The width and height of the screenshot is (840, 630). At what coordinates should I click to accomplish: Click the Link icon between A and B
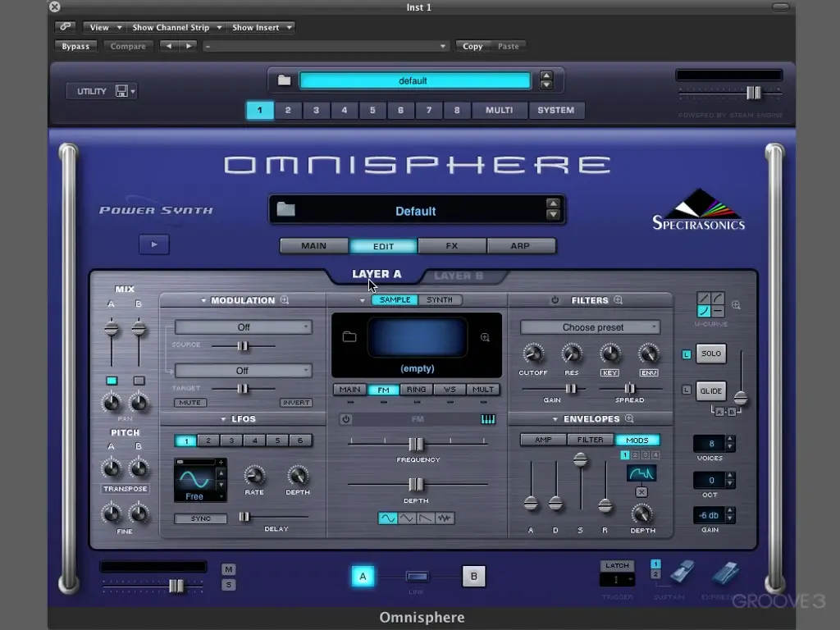pos(417,577)
